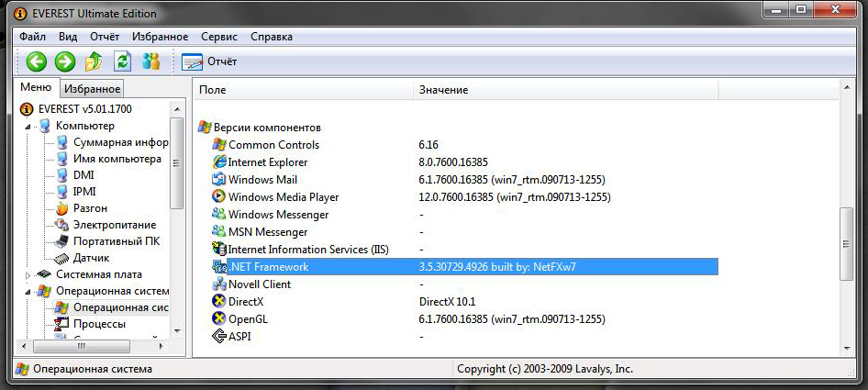Click the copyright Lavalys text in status bar
The height and width of the screenshot is (390, 868).
[x=545, y=368]
